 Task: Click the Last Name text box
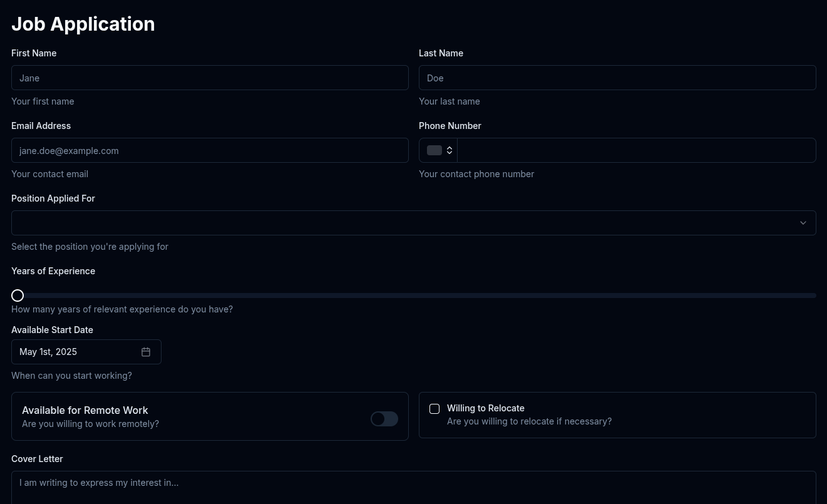point(617,78)
